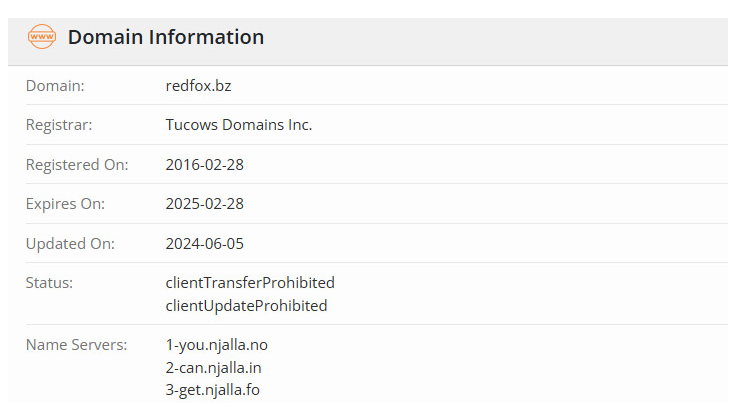Click the clientUpdateProhibited status
This screenshot has width=735, height=415.
coord(246,306)
